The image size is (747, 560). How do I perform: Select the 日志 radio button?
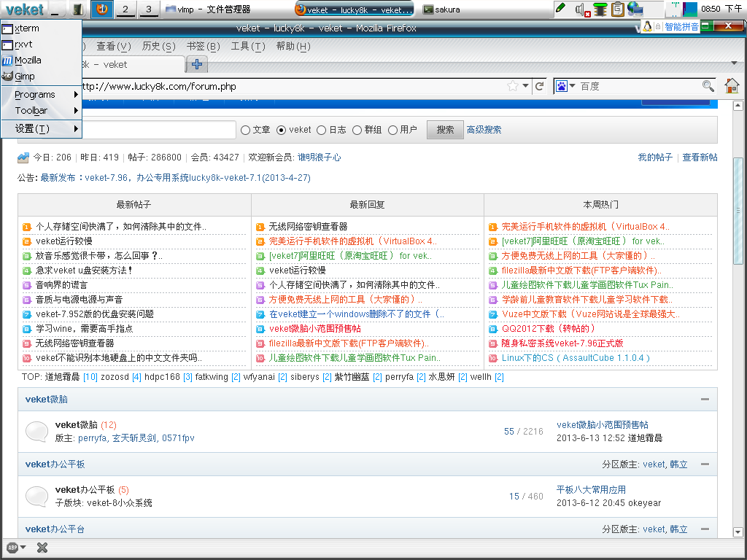tap(321, 130)
